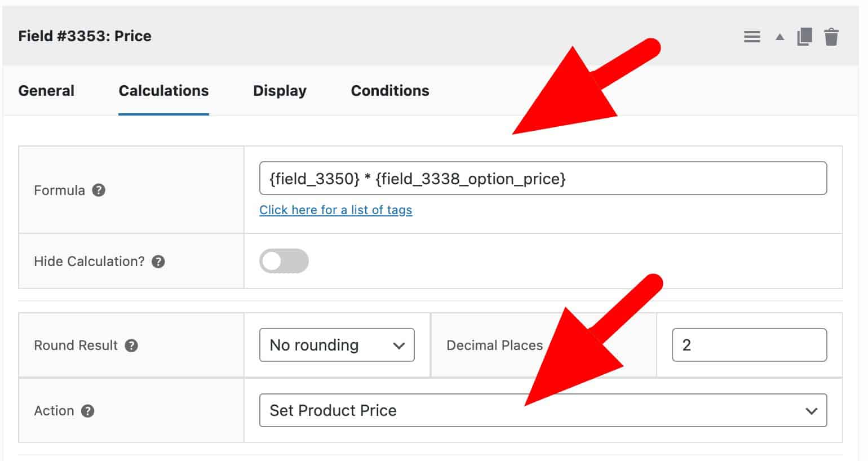Open the Conditions tab
This screenshot has height=461, width=868.
click(x=389, y=91)
